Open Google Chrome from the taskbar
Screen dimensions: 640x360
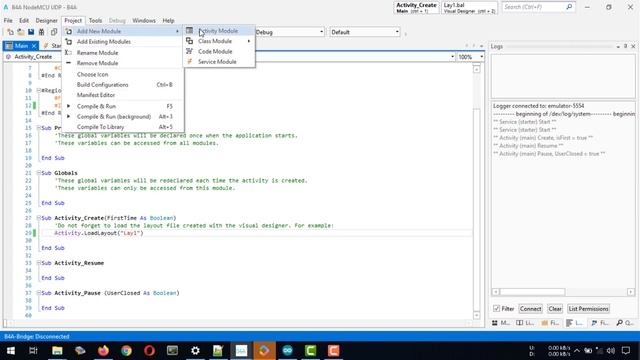[127, 351]
